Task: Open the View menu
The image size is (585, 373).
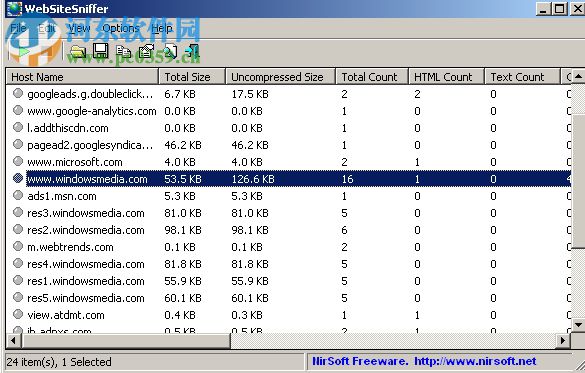Action: coord(79,28)
